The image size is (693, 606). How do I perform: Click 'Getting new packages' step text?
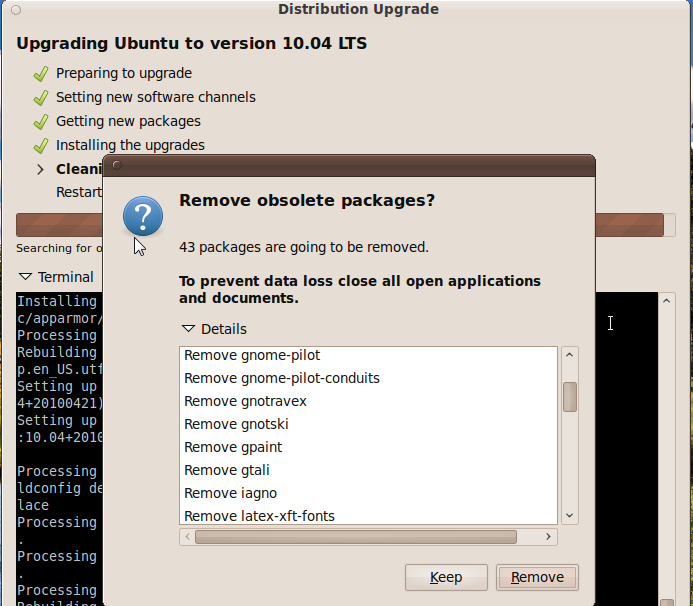click(x=128, y=121)
